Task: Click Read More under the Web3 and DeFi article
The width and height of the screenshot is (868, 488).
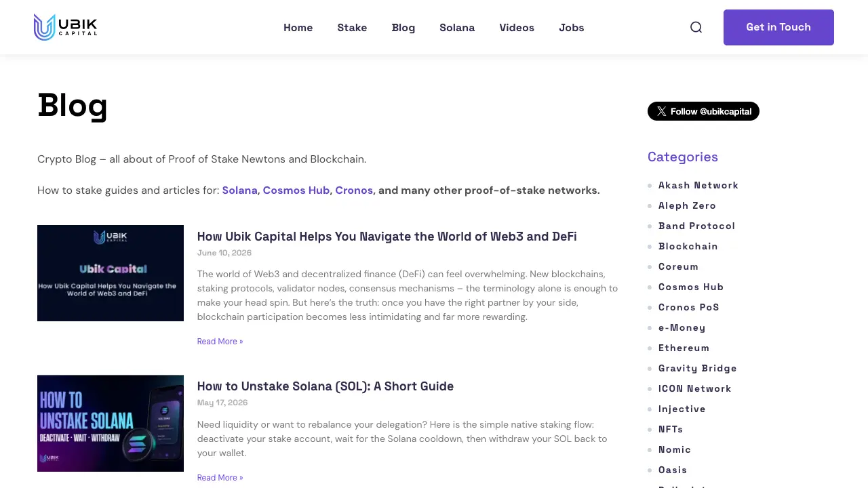Action: [x=220, y=342]
